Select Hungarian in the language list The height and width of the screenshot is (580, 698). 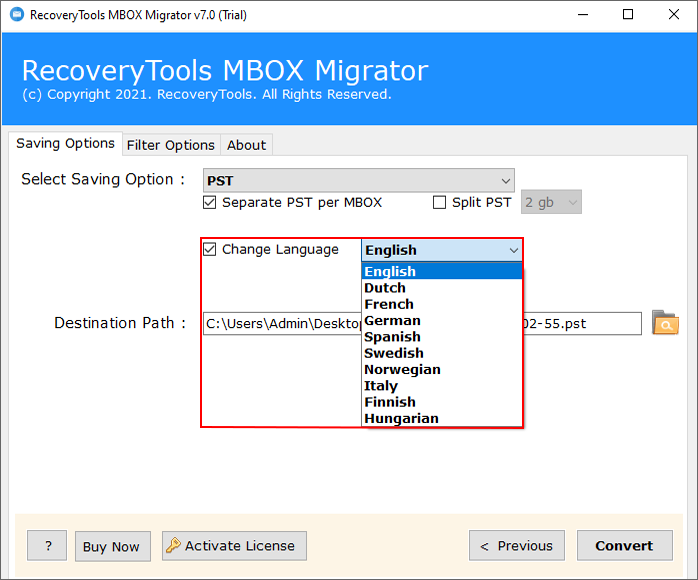(x=442, y=418)
